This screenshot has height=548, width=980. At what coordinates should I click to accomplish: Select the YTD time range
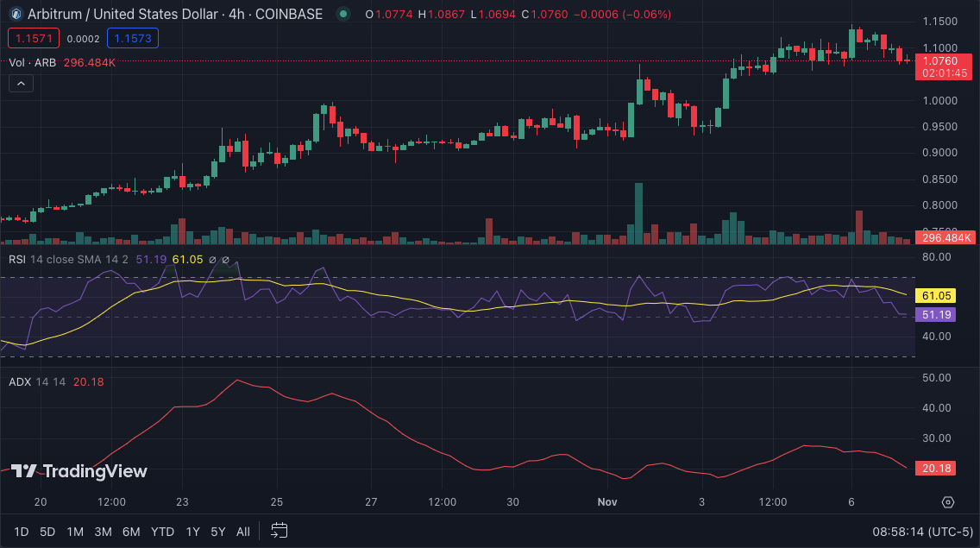click(x=162, y=532)
